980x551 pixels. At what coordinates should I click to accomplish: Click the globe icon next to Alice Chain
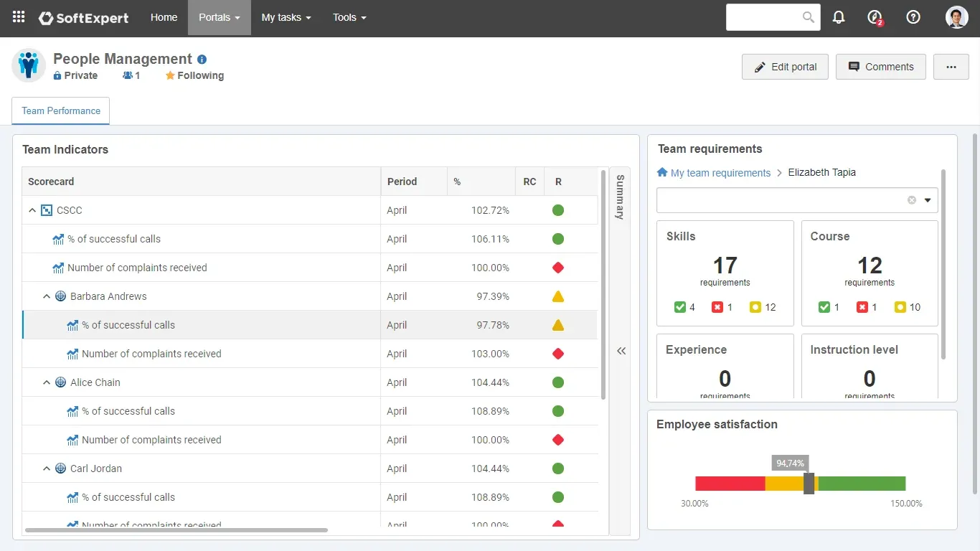61,382
